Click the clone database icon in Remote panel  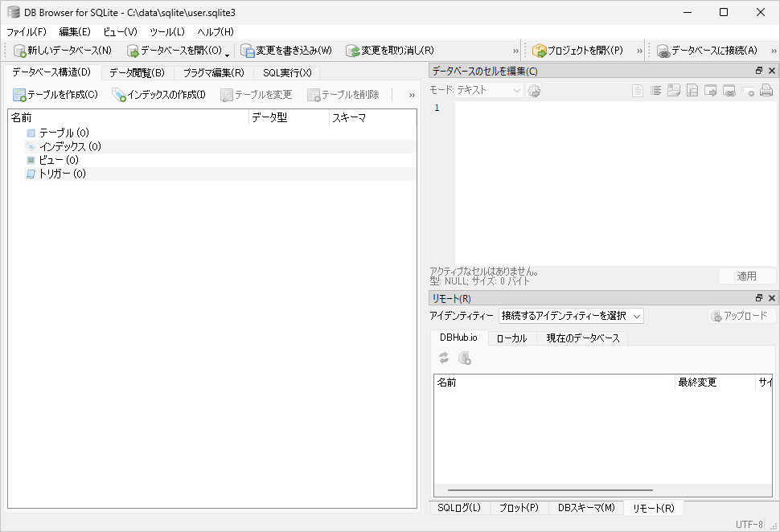pyautogui.click(x=464, y=358)
